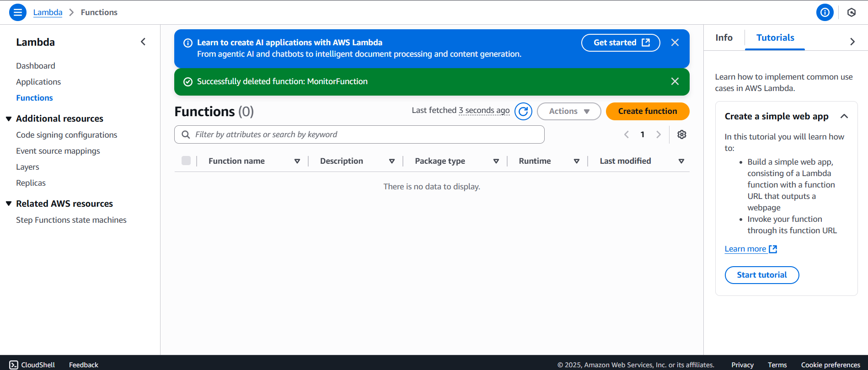Collapse the Additional resources section
868x370 pixels.
click(x=9, y=119)
